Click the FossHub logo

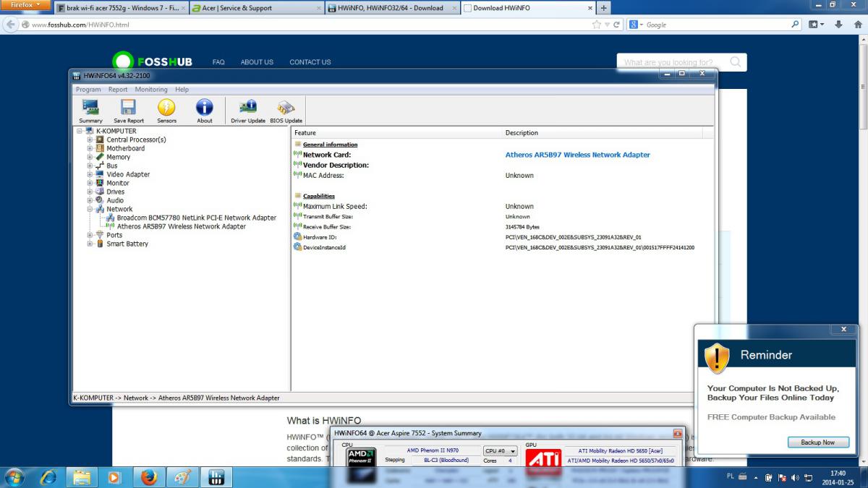coord(153,61)
